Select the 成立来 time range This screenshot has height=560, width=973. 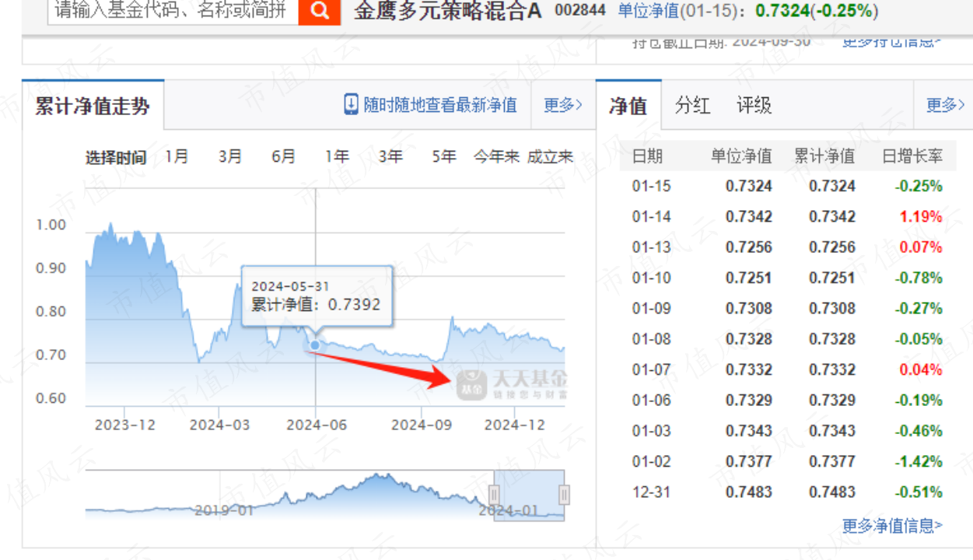[550, 156]
